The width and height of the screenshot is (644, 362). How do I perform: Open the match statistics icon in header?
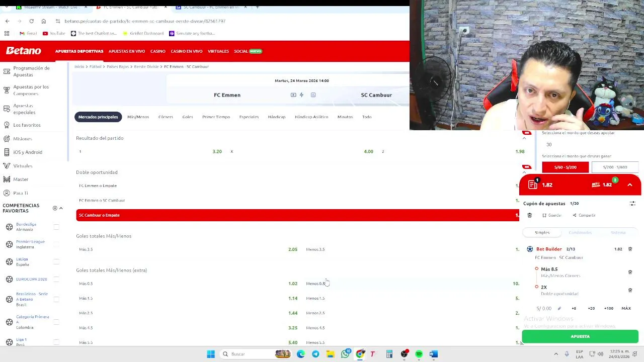point(313,95)
